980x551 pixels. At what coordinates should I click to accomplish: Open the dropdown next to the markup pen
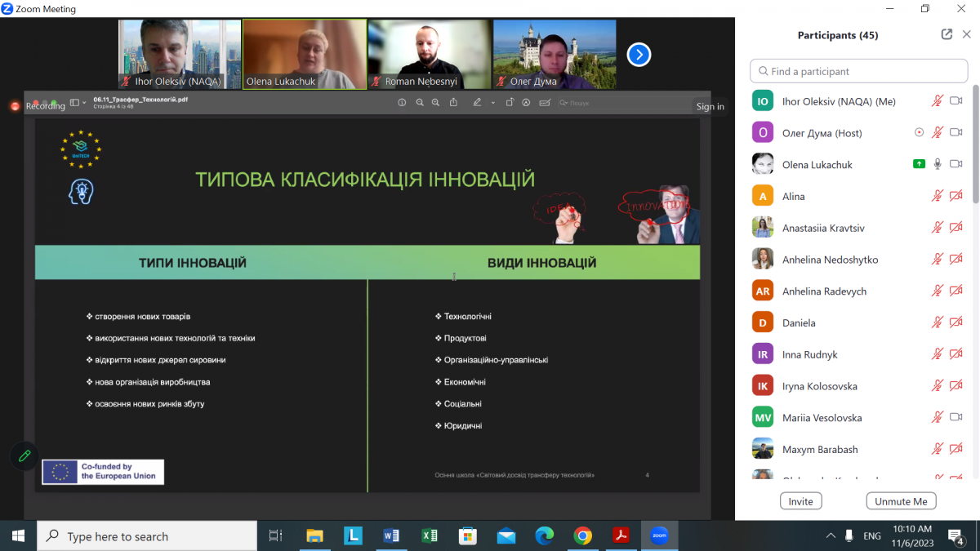(492, 102)
